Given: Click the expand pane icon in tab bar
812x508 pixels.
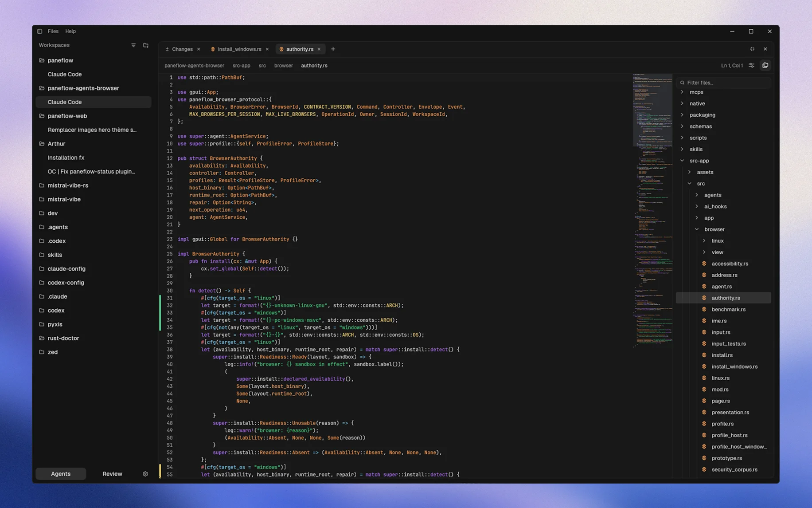Looking at the screenshot, I should pos(752,49).
